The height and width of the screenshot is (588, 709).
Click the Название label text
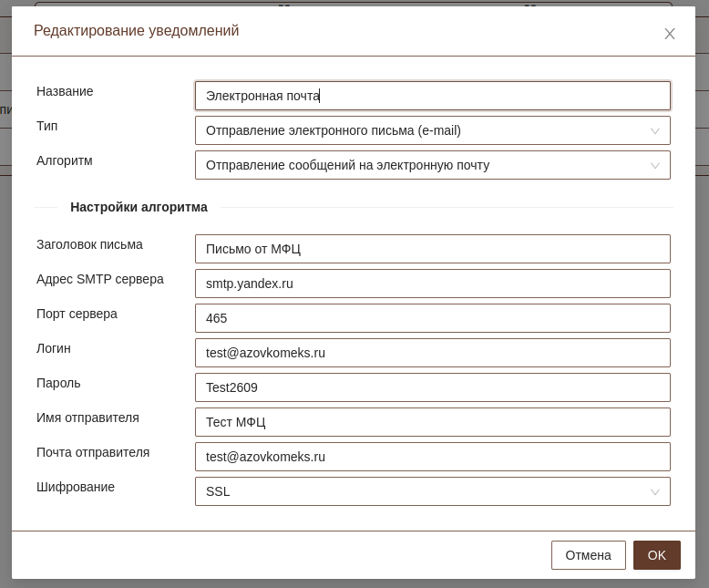point(65,91)
